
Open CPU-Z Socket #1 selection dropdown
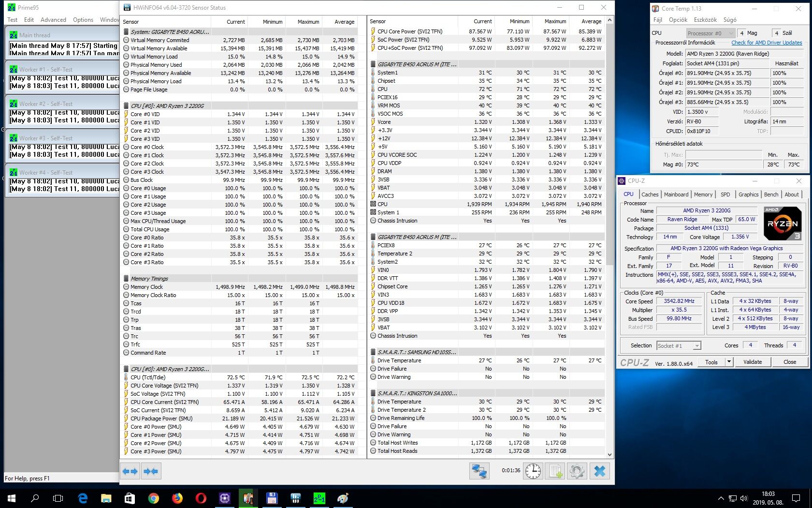click(x=679, y=345)
